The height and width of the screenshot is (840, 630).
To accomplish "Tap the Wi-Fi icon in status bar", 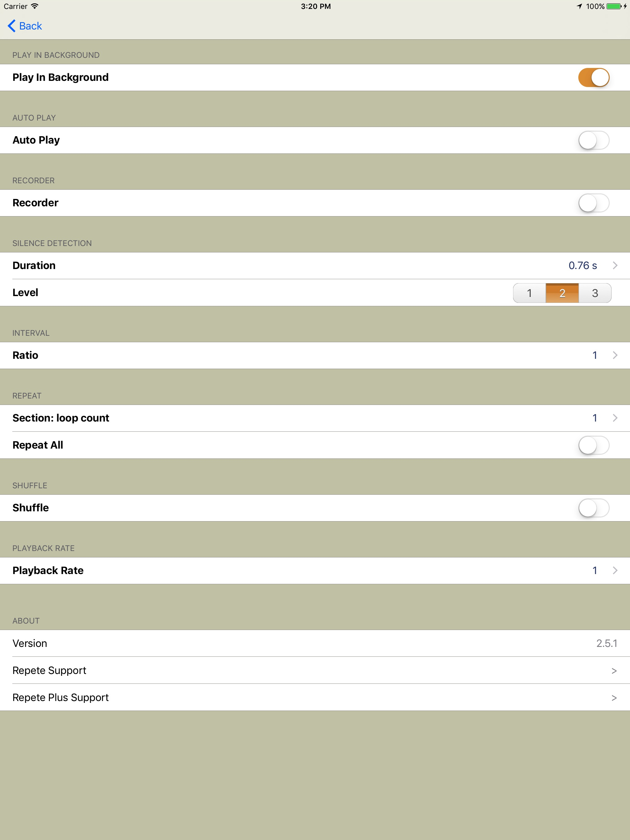I will [34, 6].
